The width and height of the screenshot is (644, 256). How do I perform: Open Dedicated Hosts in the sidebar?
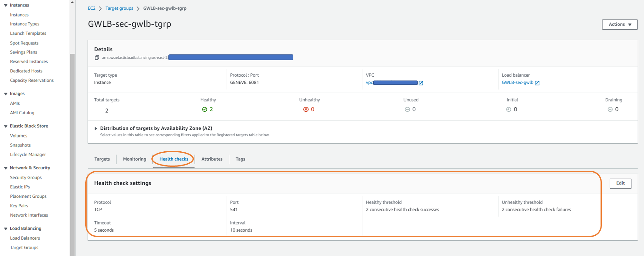tap(26, 71)
